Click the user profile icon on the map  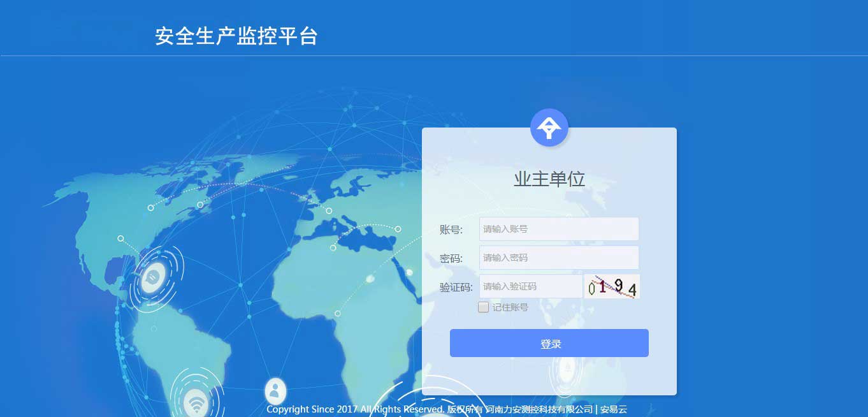pos(275,390)
